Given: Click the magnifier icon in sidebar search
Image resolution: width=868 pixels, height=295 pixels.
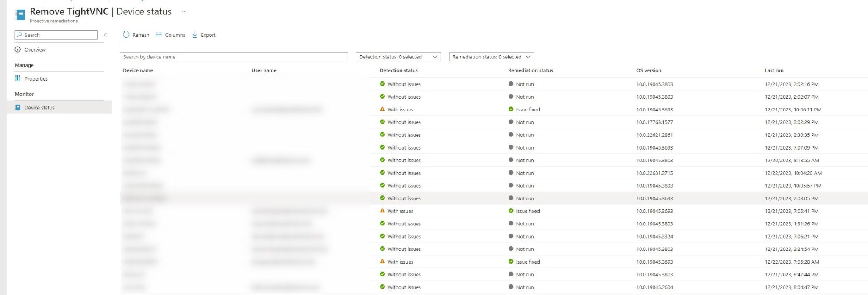Looking at the screenshot, I should point(19,35).
